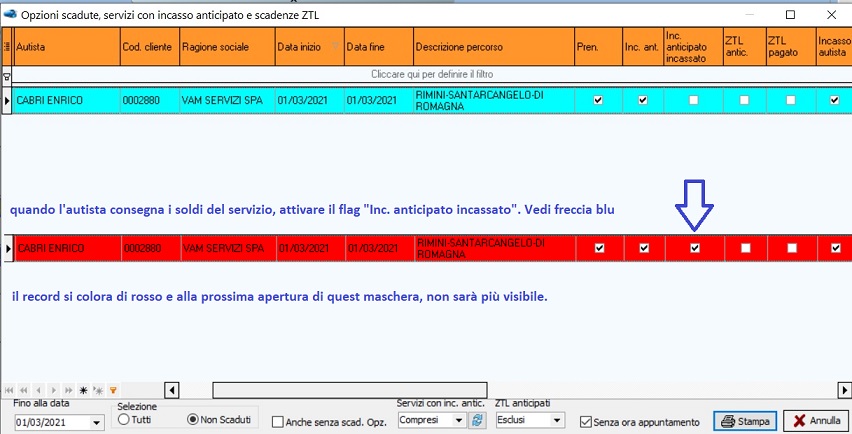852x434 pixels.
Task: Enable Inc. anticipato incassato in cyan row
Action: tap(693, 100)
